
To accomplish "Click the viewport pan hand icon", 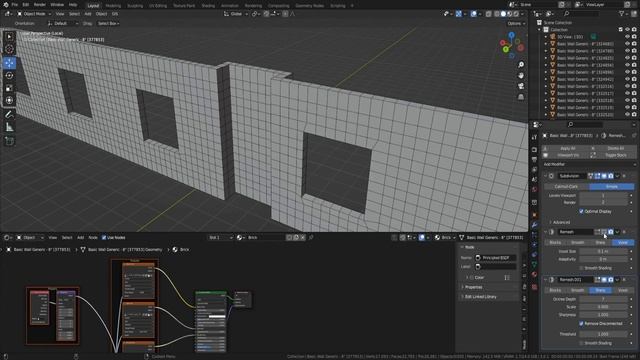I will (521, 76).
